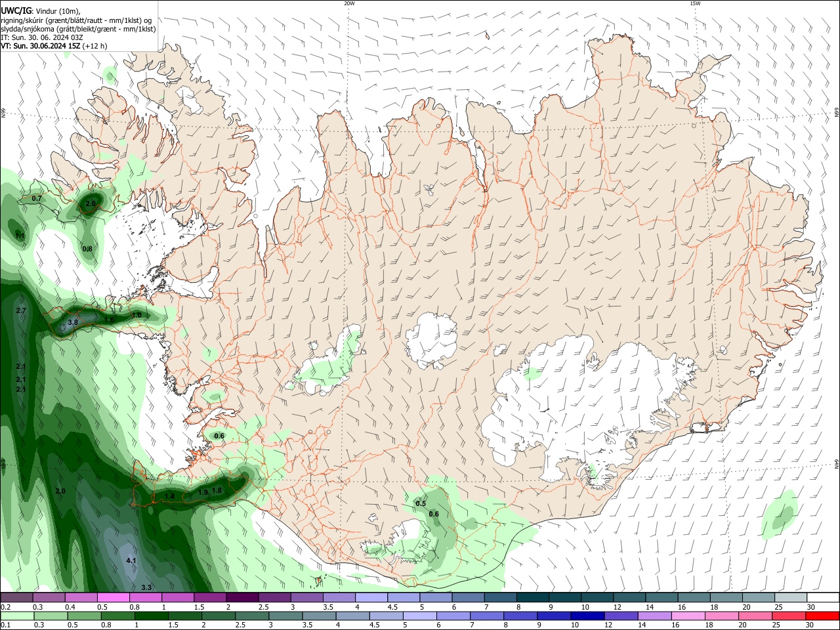Click the 'IT: Sun. 30. 06. 2024 03Z' line
Viewport: 840px width, 630px height.
[x=42, y=37]
